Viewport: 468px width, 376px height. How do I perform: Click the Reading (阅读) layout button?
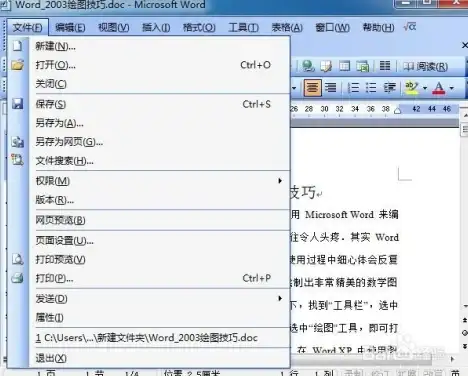point(426,67)
